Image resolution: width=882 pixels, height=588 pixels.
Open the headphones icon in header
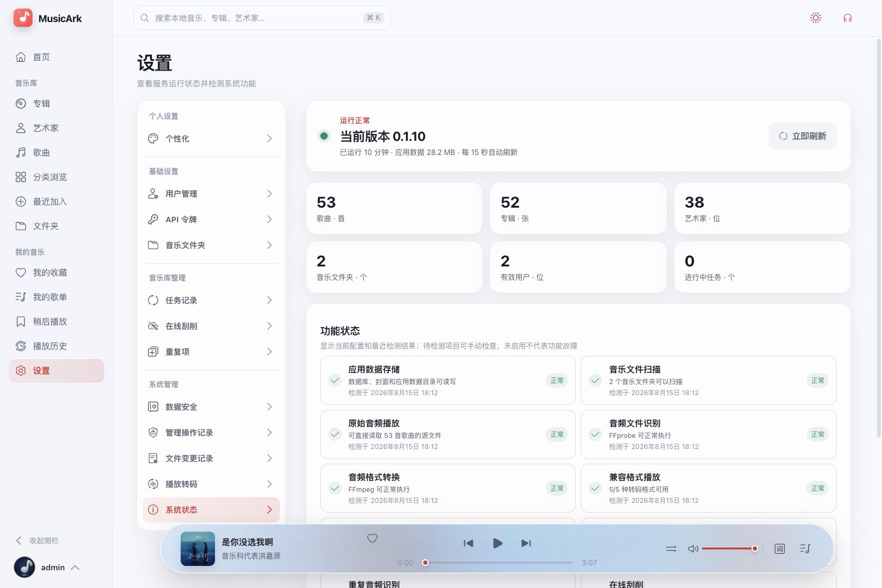click(x=848, y=18)
